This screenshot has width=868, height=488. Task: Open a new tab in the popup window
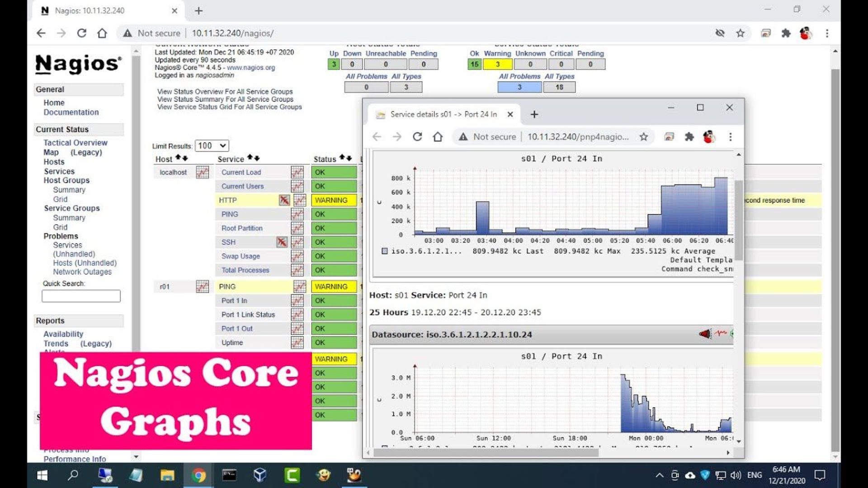coord(534,114)
